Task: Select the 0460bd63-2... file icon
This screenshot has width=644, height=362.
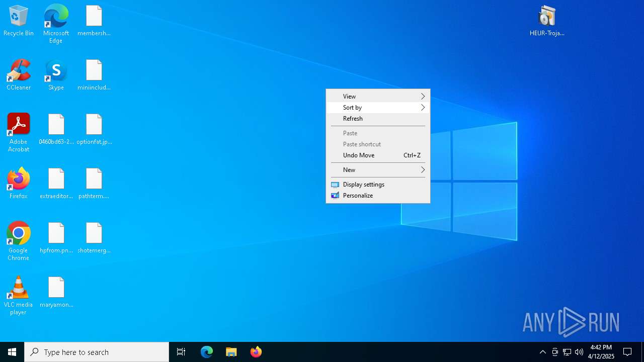Action: click(x=56, y=129)
